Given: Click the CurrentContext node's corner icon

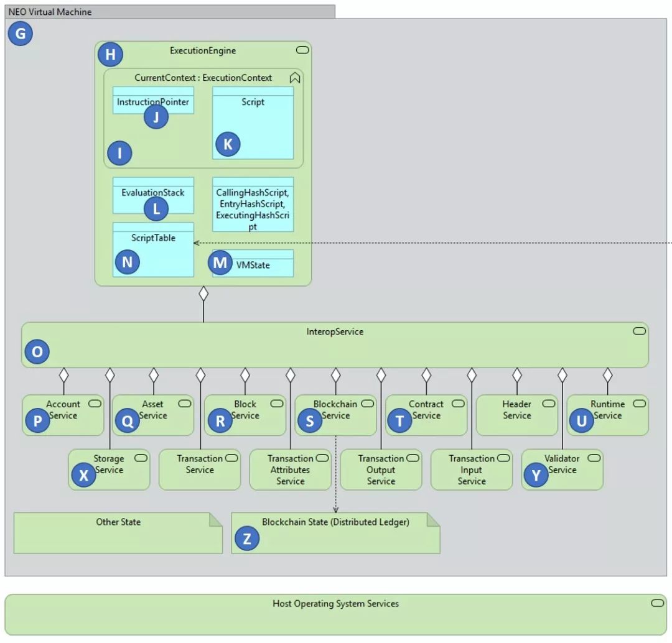Looking at the screenshot, I should tap(295, 78).
